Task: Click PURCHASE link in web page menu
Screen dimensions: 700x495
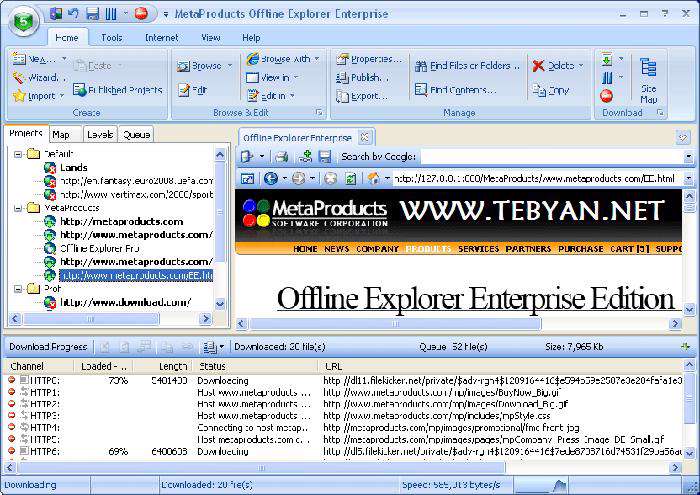Action: tap(580, 249)
